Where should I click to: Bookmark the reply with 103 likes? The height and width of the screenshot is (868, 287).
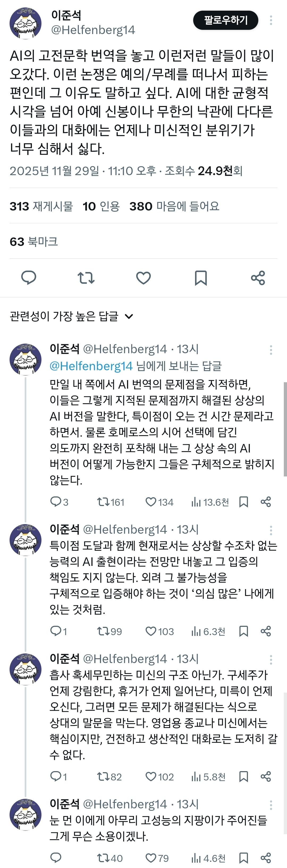(x=244, y=631)
